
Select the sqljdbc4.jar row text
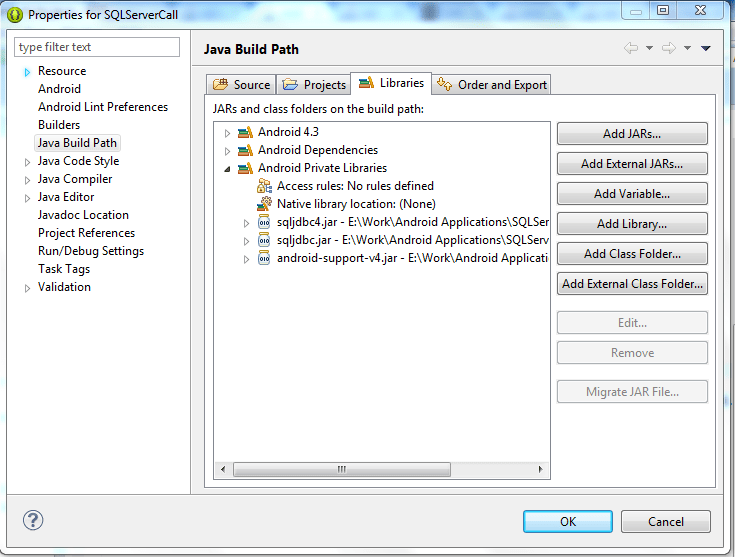click(412, 222)
